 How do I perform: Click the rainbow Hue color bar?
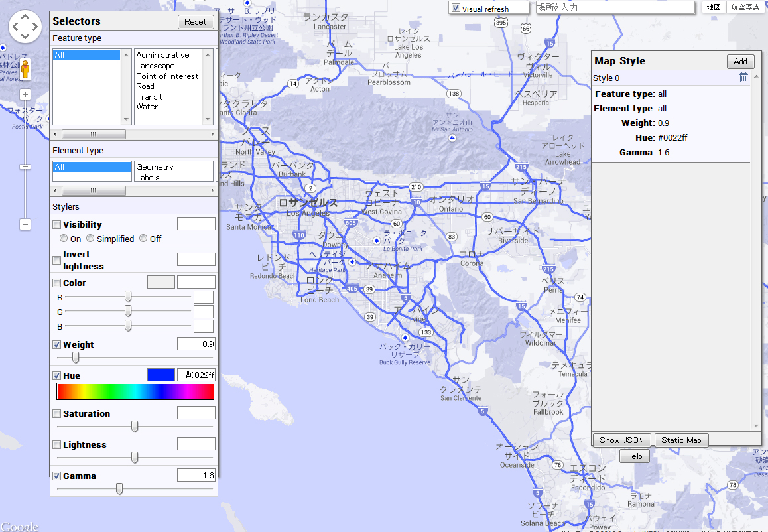(135, 392)
